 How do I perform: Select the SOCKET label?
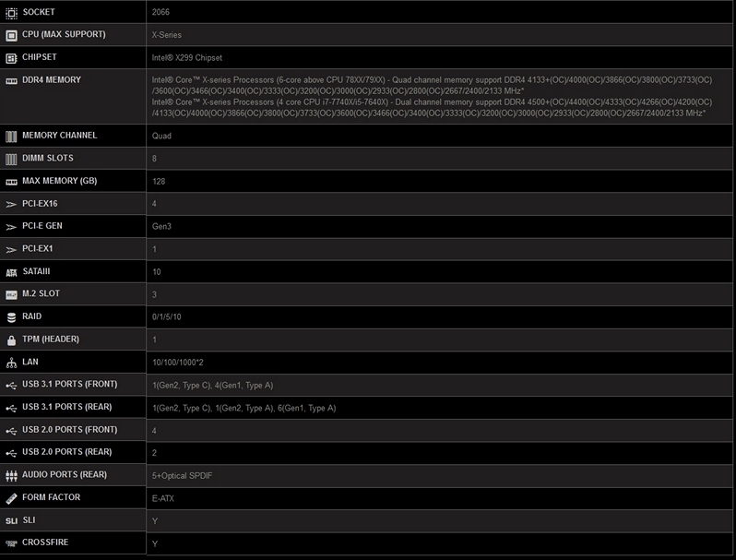click(x=39, y=12)
